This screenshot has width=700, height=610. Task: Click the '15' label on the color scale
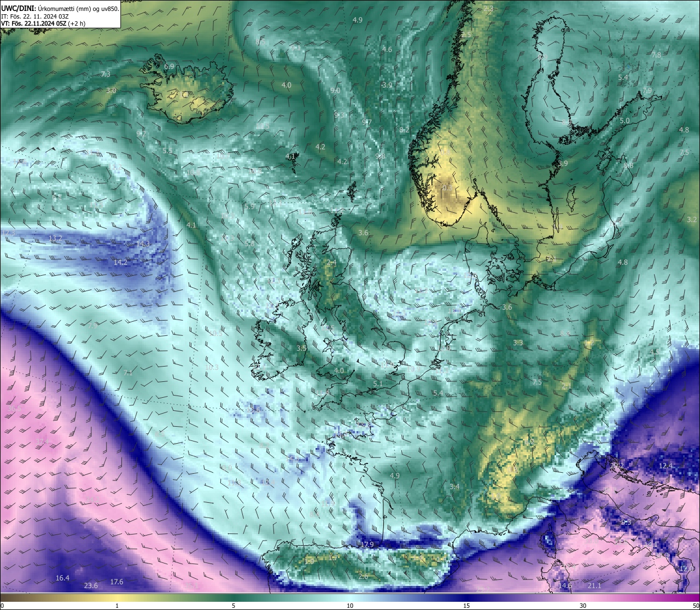[466, 606]
